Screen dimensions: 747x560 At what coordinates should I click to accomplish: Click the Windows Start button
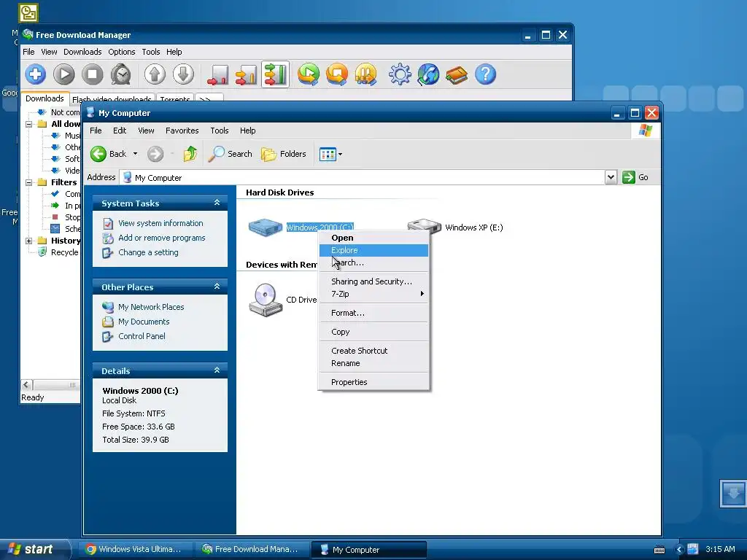point(34,549)
